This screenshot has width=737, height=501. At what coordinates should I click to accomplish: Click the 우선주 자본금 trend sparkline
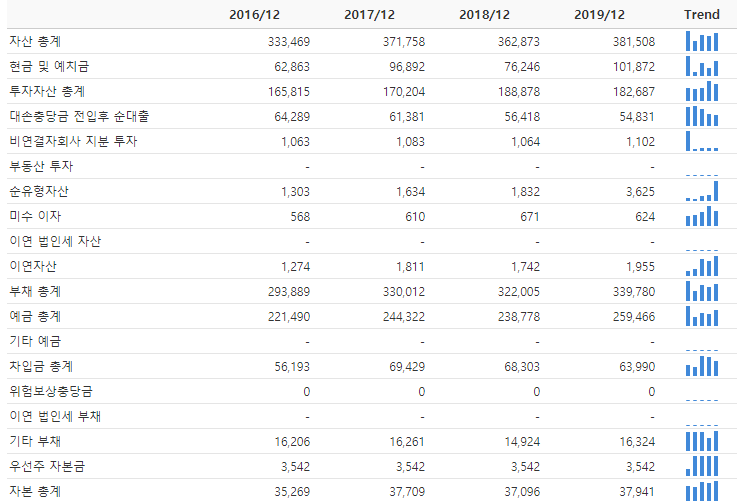[x=702, y=466]
